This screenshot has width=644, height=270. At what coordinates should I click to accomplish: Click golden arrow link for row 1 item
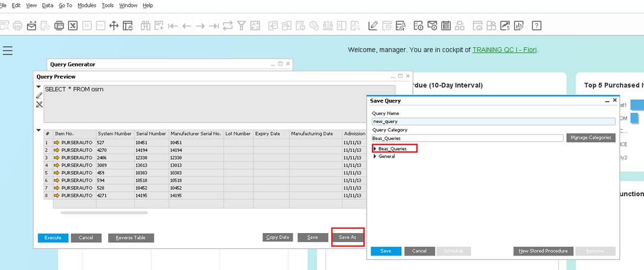tap(57, 143)
